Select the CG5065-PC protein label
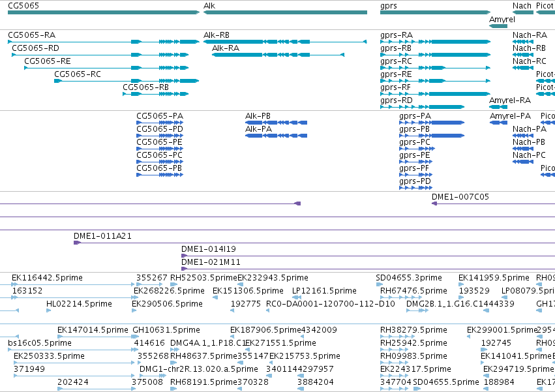Screen dimensions: 555x392 [159, 155]
